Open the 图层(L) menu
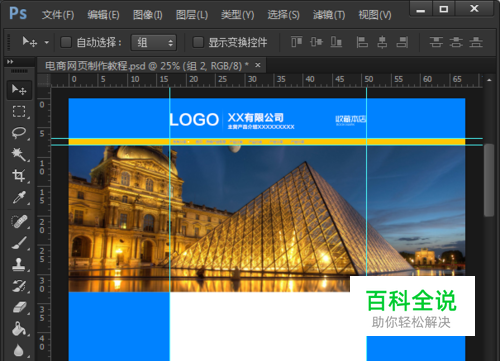This screenshot has height=361, width=500. tap(192, 15)
